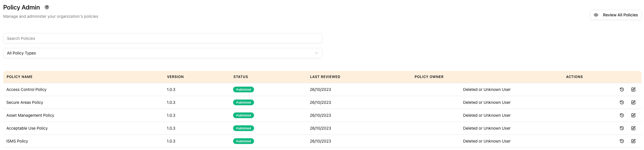Image resolution: width=644 pixels, height=150 pixels.
Task: View ISMS Policy history
Action: (x=622, y=141)
